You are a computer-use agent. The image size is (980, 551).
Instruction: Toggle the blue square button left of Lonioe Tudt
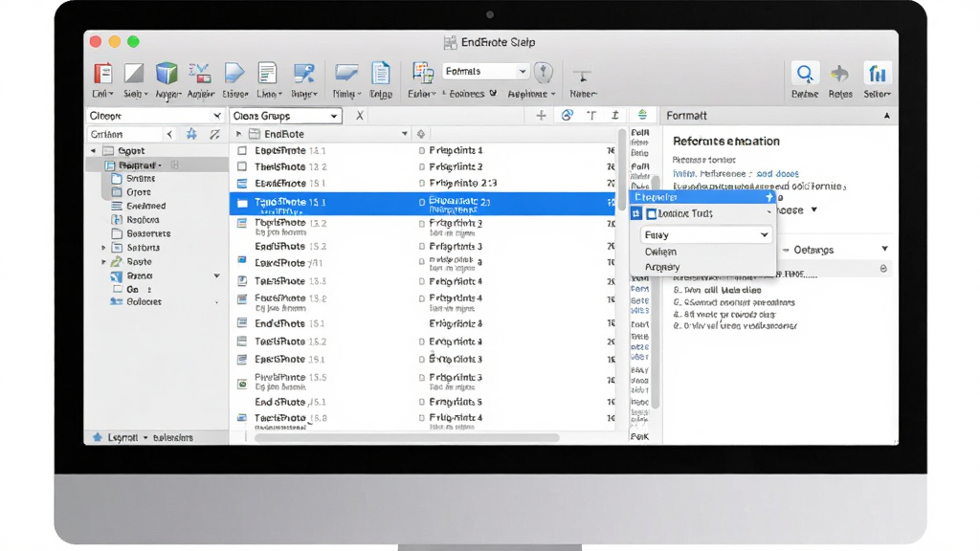click(636, 213)
